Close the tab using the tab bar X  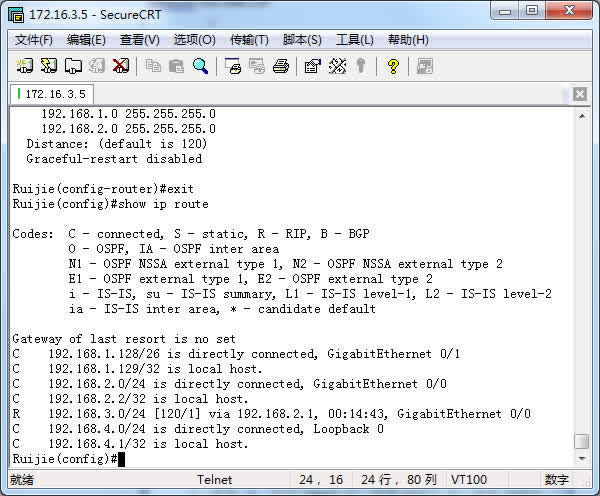(579, 94)
